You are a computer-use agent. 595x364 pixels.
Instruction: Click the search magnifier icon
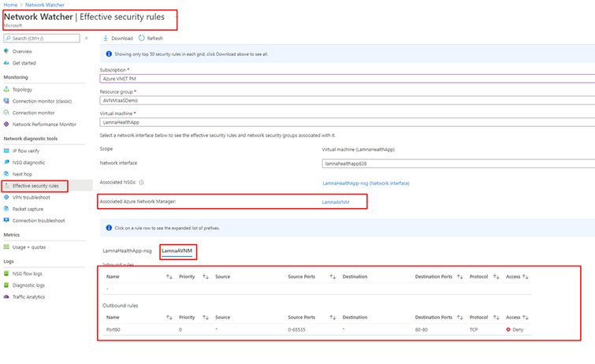pos(8,39)
